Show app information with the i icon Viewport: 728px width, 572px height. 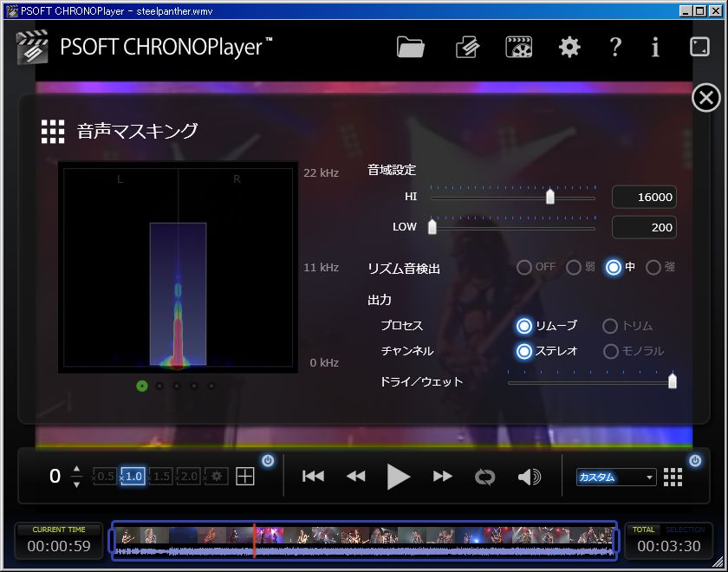click(x=655, y=47)
